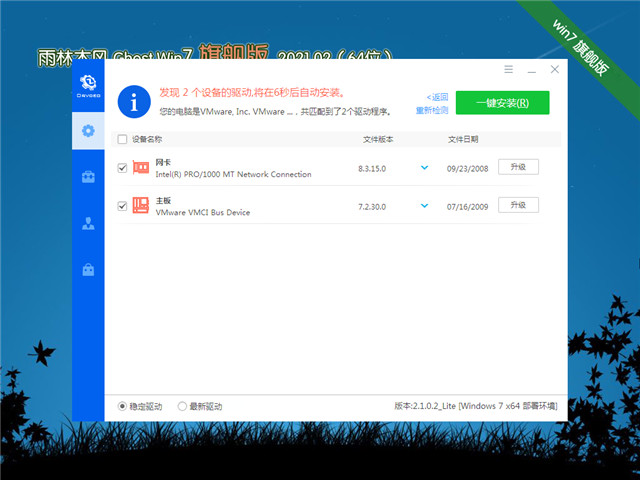Click 升级 for VMware VMCI Bus Device

518,205
